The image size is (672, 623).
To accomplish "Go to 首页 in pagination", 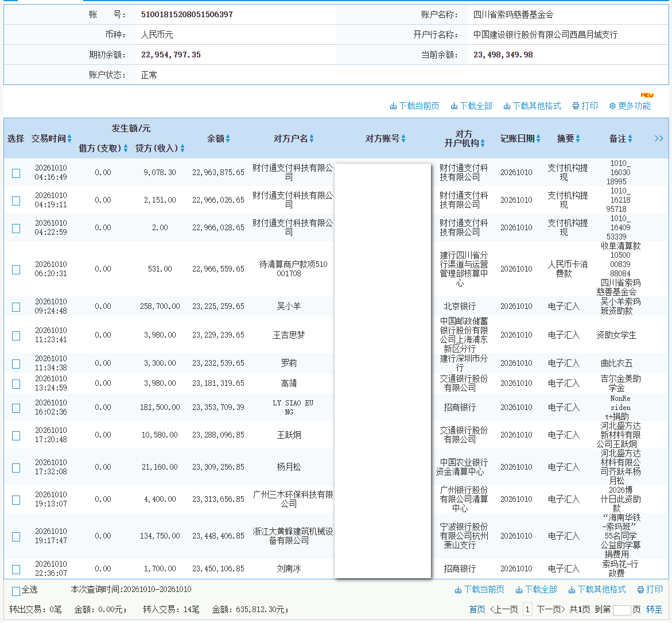I will 477,610.
